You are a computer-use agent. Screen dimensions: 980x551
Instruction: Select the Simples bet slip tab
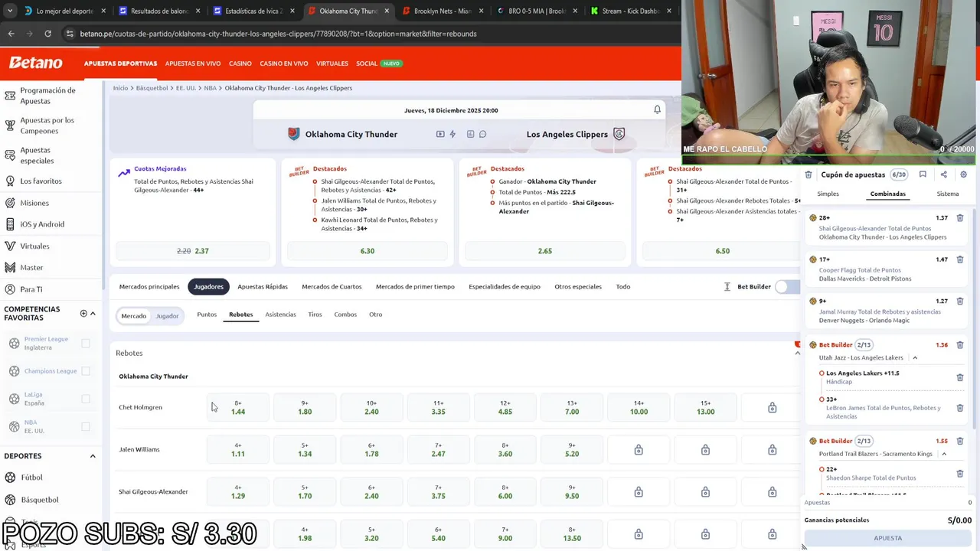(x=828, y=194)
